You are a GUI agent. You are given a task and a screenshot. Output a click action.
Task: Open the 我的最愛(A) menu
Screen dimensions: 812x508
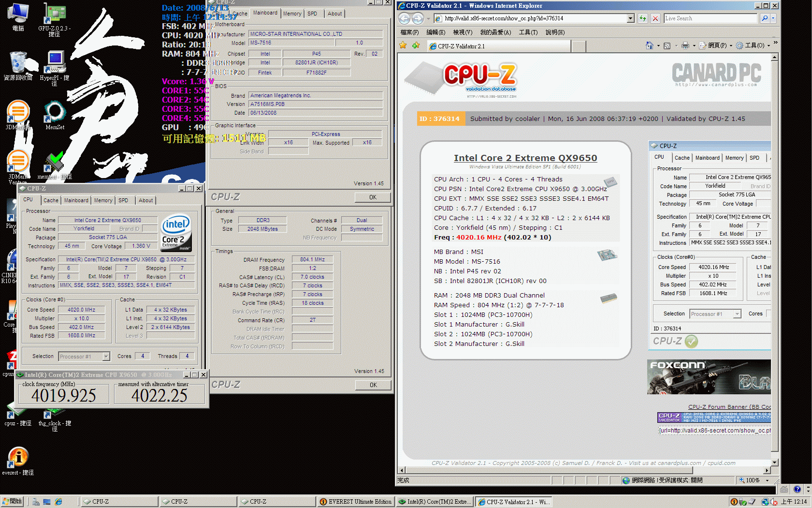pyautogui.click(x=495, y=32)
